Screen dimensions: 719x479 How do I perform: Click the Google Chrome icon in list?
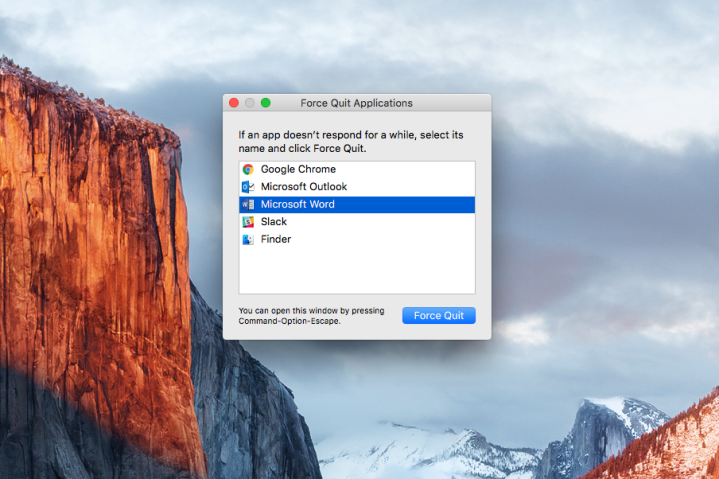[248, 170]
